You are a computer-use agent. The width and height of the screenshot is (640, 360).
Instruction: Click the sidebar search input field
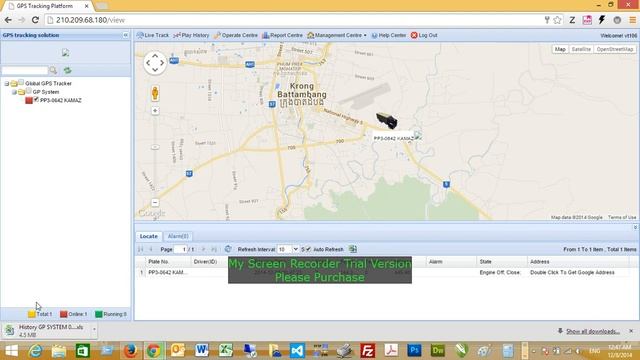[25, 71]
